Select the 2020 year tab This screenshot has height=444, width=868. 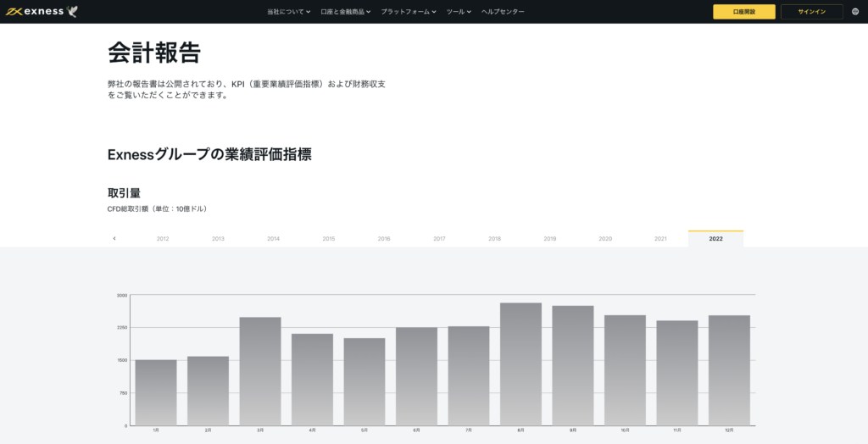click(605, 239)
